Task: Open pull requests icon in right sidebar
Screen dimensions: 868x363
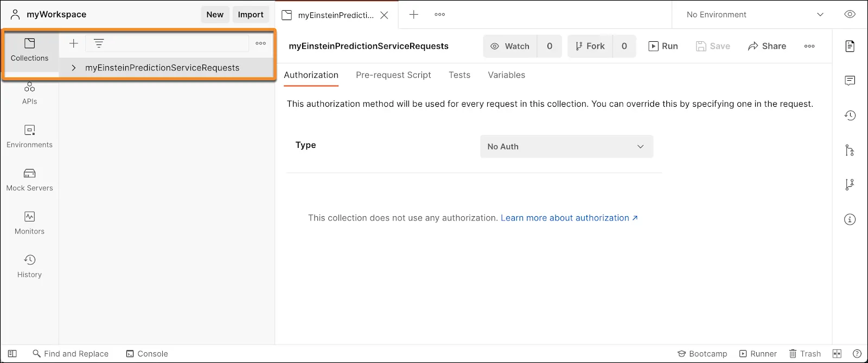Action: pyautogui.click(x=850, y=150)
